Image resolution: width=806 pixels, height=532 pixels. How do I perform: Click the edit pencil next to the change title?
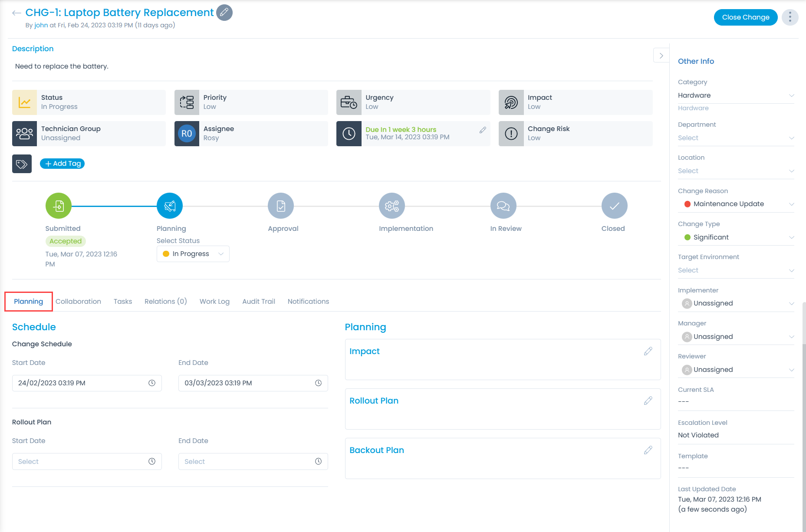pos(224,13)
